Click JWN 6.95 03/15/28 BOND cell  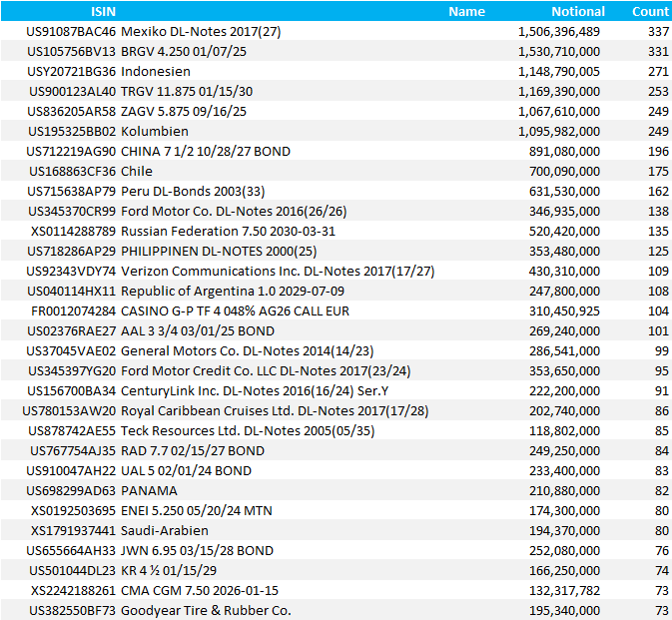197,550
